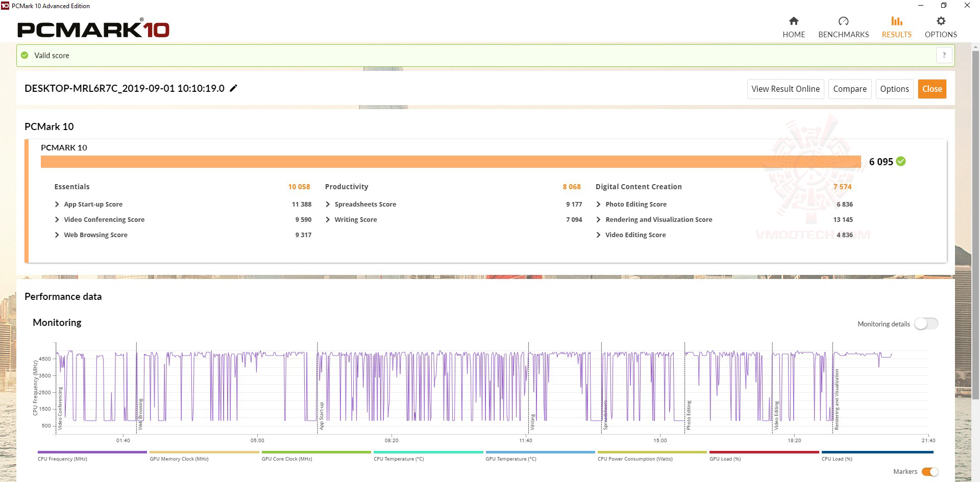The image size is (980, 482).
Task: Click the Digital Content Creation score 7 574
Action: 843,187
